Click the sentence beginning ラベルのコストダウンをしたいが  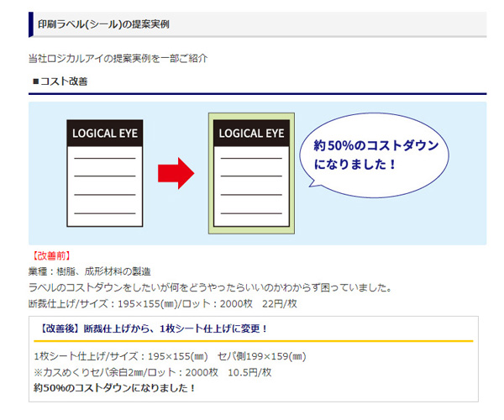(210, 287)
